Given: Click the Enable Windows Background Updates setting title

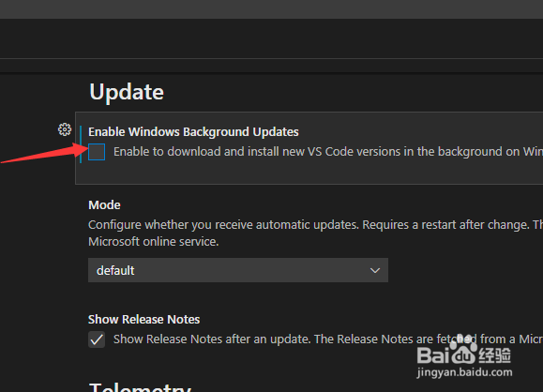Looking at the screenshot, I should [193, 132].
